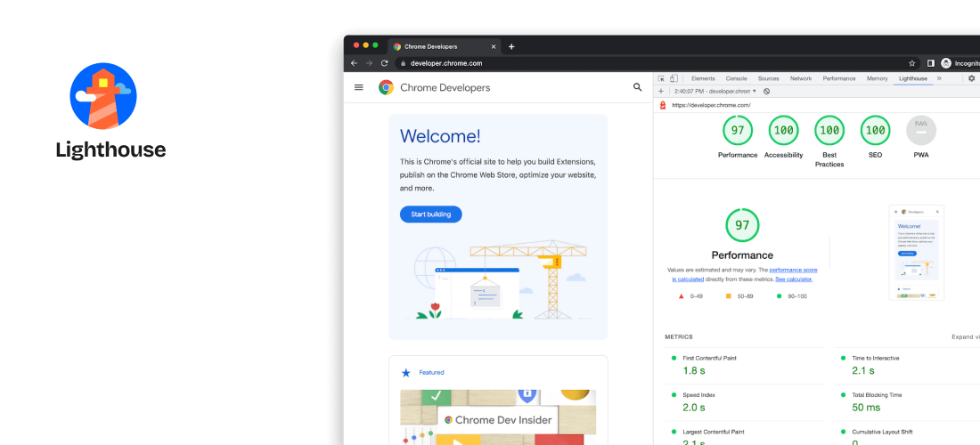Image resolution: width=980 pixels, height=445 pixels.
Task: Click the Largest Contentful Paint metric label
Action: (713, 432)
